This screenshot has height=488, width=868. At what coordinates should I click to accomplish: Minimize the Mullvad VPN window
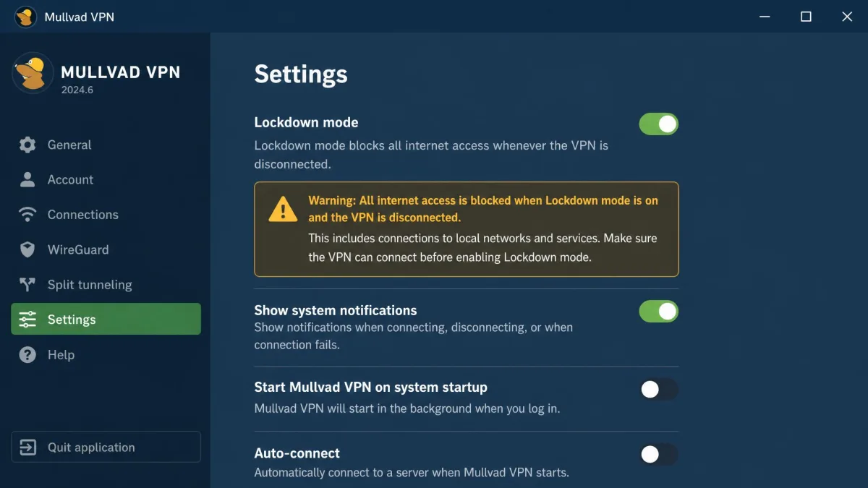pos(765,17)
